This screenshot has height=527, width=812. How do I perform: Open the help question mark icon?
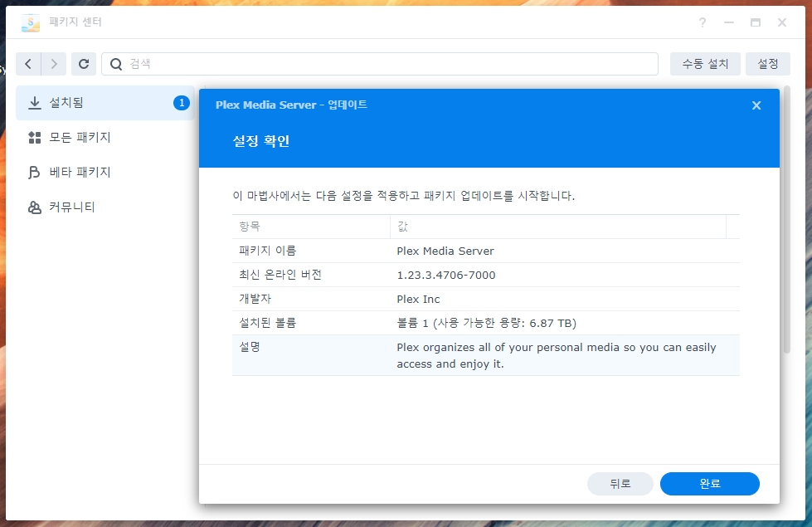click(x=703, y=22)
